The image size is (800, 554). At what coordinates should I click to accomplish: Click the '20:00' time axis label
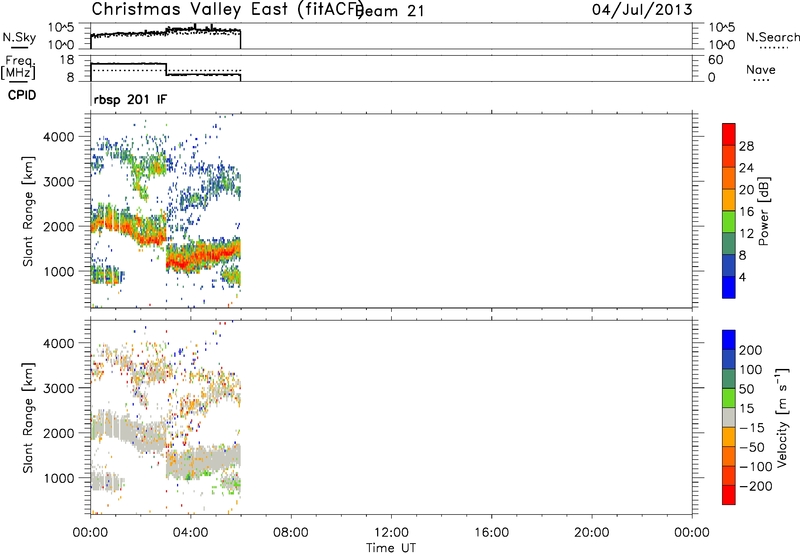591,533
